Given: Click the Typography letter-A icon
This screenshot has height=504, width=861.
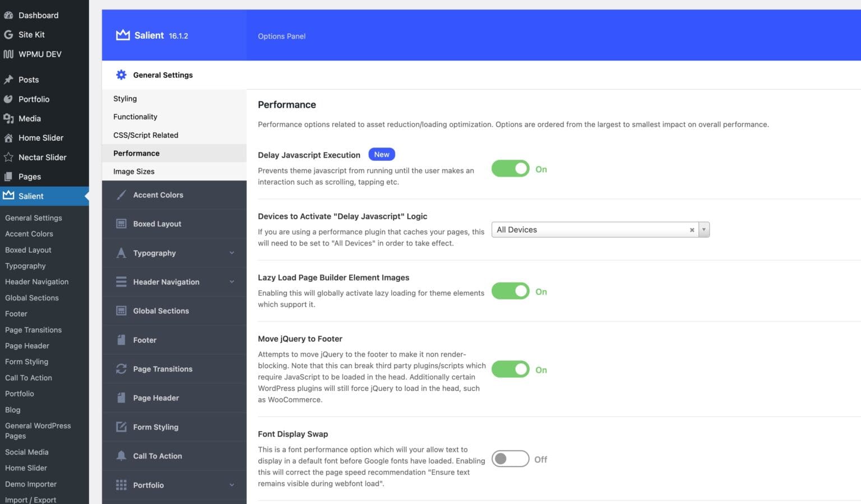Looking at the screenshot, I should (x=121, y=253).
